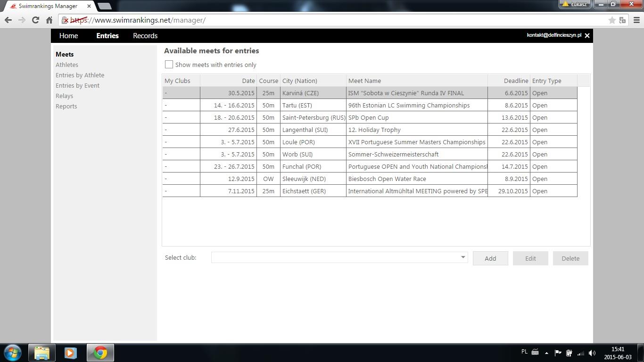Sort by the Date column header
The height and width of the screenshot is (362, 644).
point(228,81)
